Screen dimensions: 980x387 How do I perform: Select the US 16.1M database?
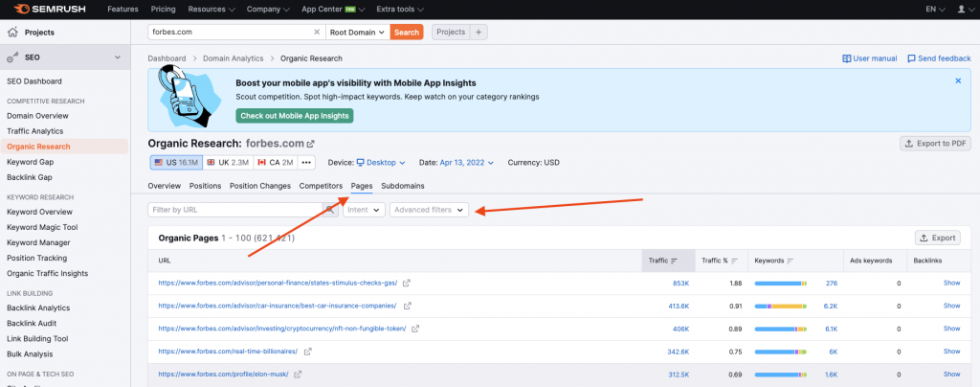176,162
